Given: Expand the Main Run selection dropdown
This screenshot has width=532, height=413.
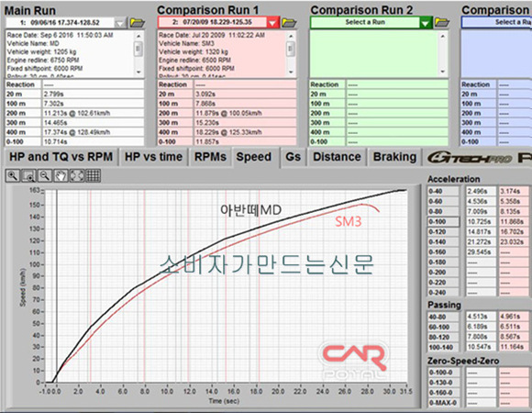Looking at the screenshot, I should [x=120, y=23].
